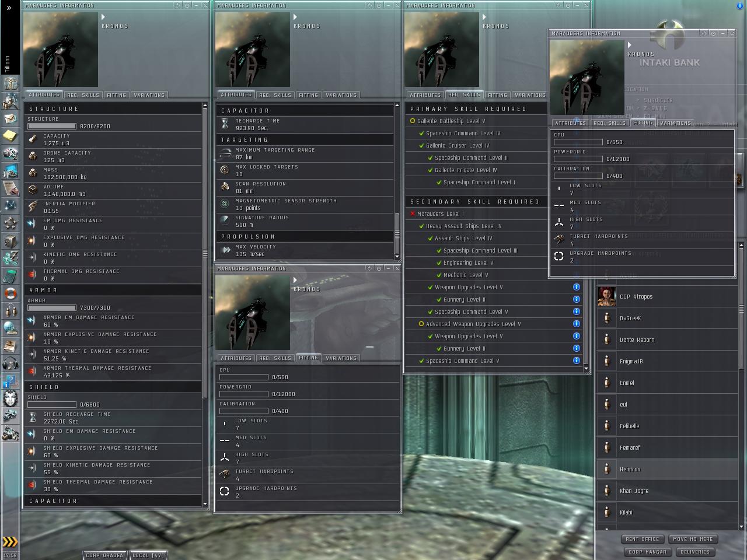This screenshot has height=560, width=747.
Task: Open the People & Places magnifier icon
Action: click(x=10, y=101)
